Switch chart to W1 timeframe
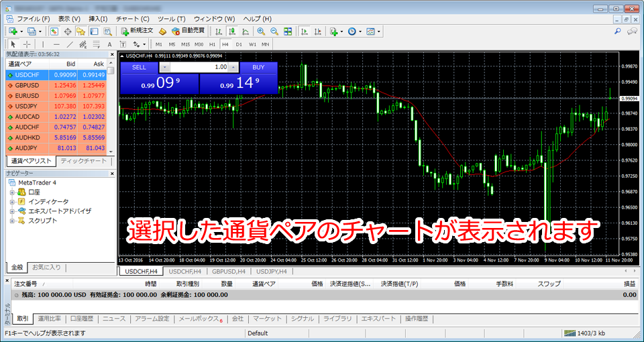The image size is (644, 342). coord(252,44)
